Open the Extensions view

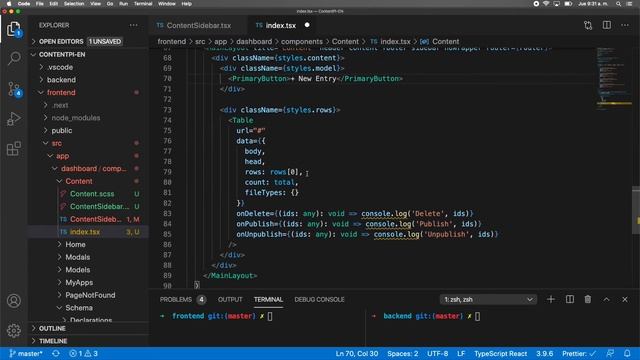point(14,149)
